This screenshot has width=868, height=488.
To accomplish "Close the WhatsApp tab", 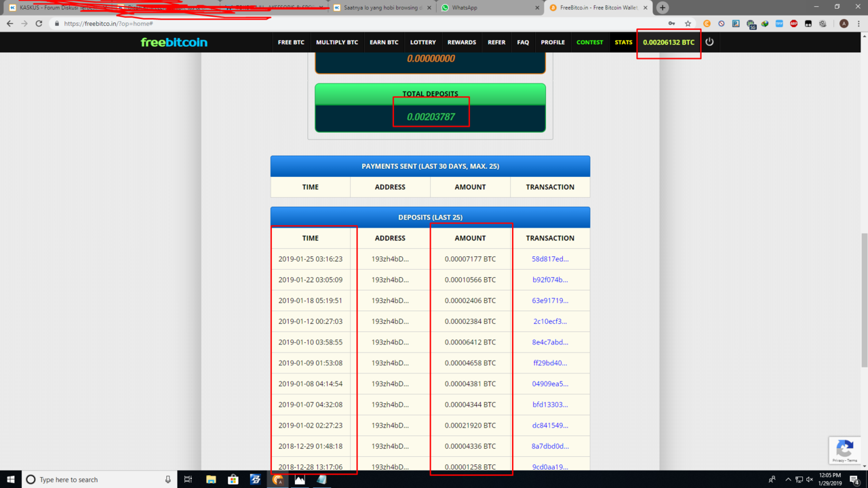I will (x=537, y=7).
